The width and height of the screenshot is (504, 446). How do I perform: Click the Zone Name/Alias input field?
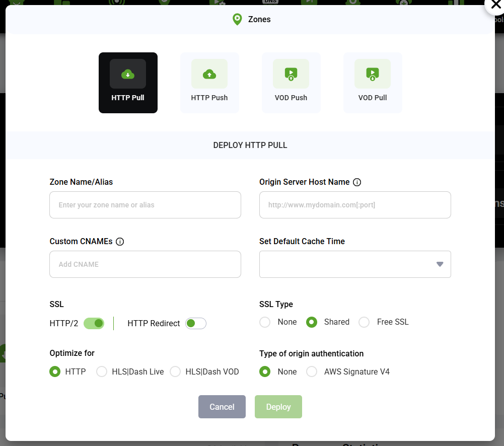(x=145, y=205)
